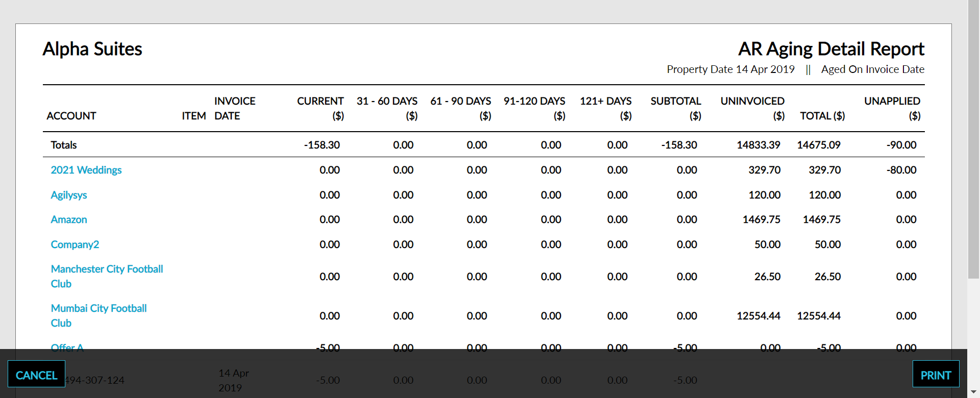Click the Amazon account link
Screen dimensions: 980x398
69,219
